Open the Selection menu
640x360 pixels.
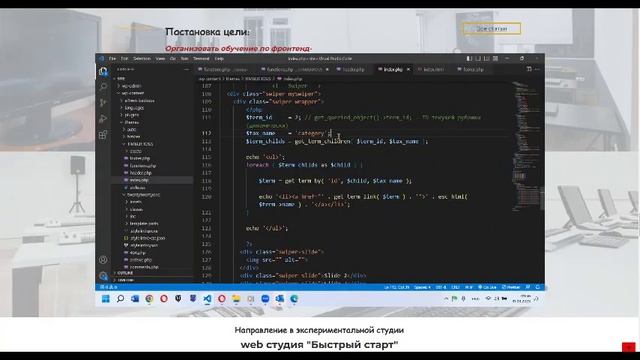pyautogui.click(x=142, y=59)
